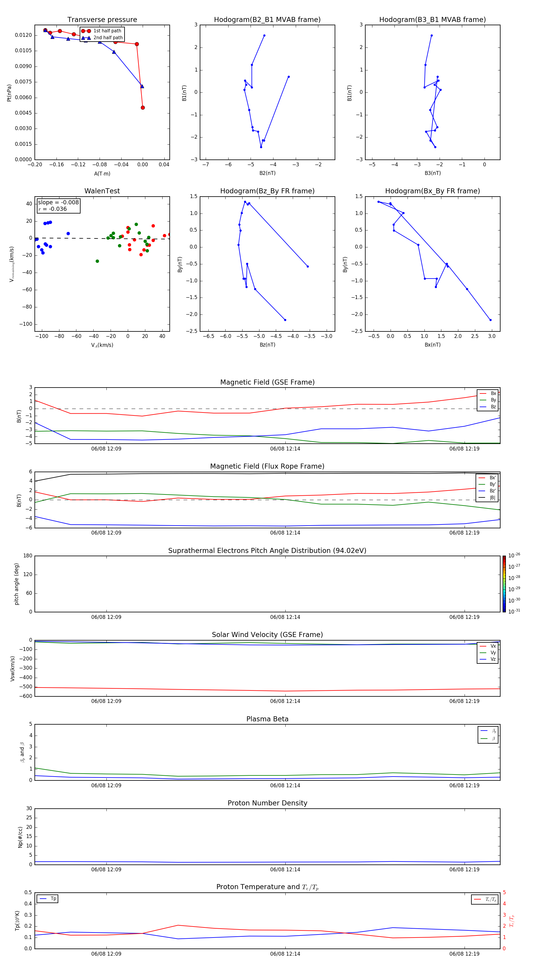Click "Vz" in the solar wind legend
This screenshot has width=535, height=980.
coord(488,659)
